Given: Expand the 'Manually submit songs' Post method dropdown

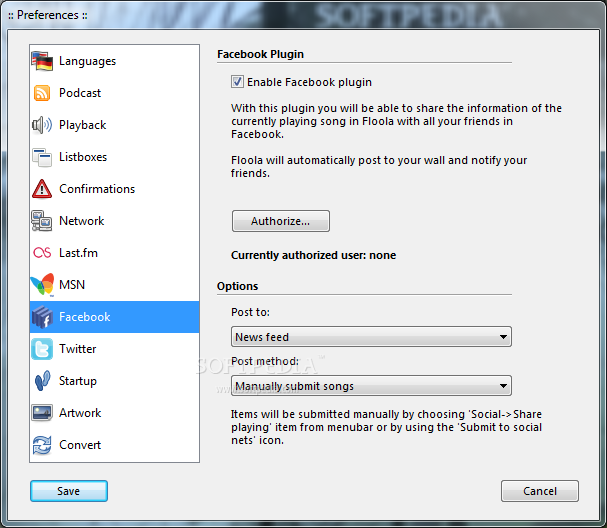Looking at the screenshot, I should 371,386.
